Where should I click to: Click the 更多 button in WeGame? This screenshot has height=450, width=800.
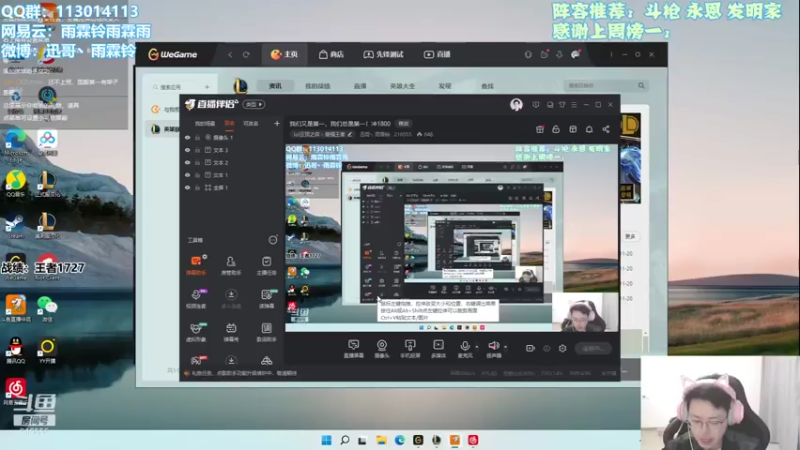(630, 236)
